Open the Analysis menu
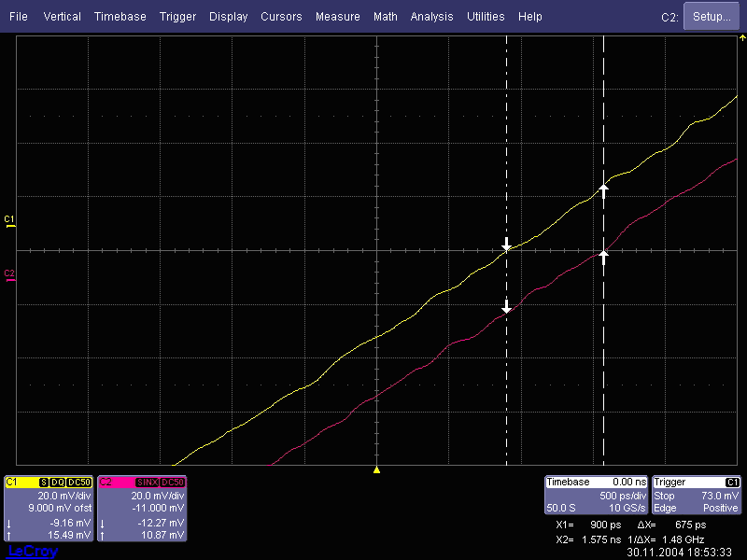The image size is (747, 560). tap(431, 17)
